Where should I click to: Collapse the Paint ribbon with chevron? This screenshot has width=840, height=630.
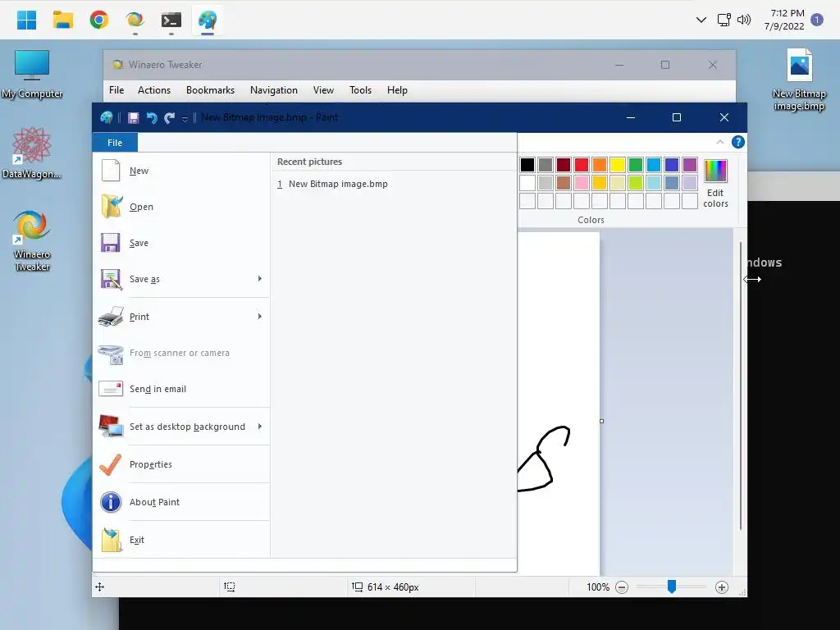click(720, 142)
